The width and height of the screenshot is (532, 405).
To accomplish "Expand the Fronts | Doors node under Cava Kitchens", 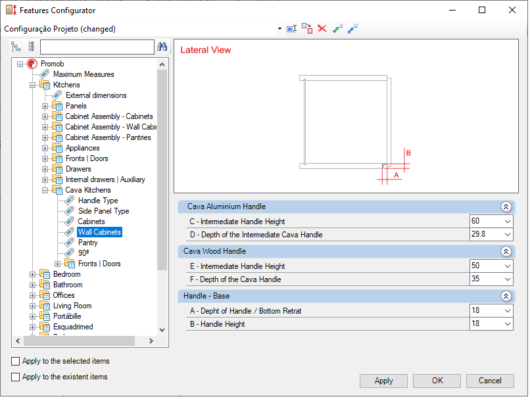I will point(57,264).
